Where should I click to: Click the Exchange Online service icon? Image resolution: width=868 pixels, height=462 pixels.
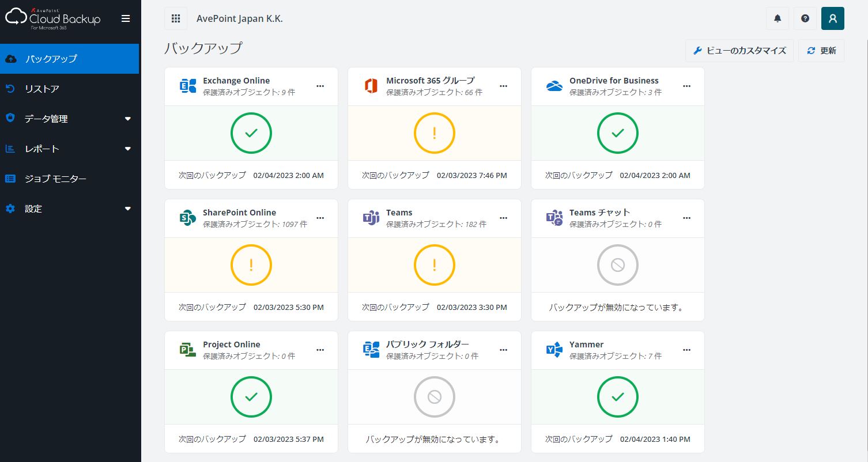click(188, 86)
